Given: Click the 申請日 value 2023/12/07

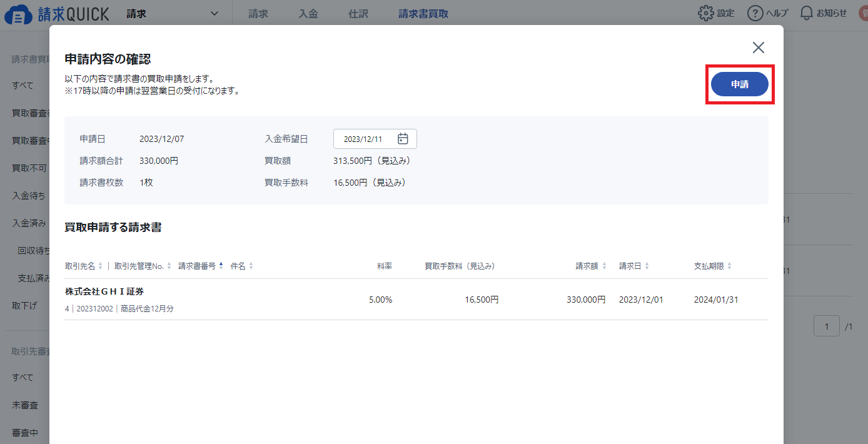Looking at the screenshot, I should pyautogui.click(x=162, y=139).
